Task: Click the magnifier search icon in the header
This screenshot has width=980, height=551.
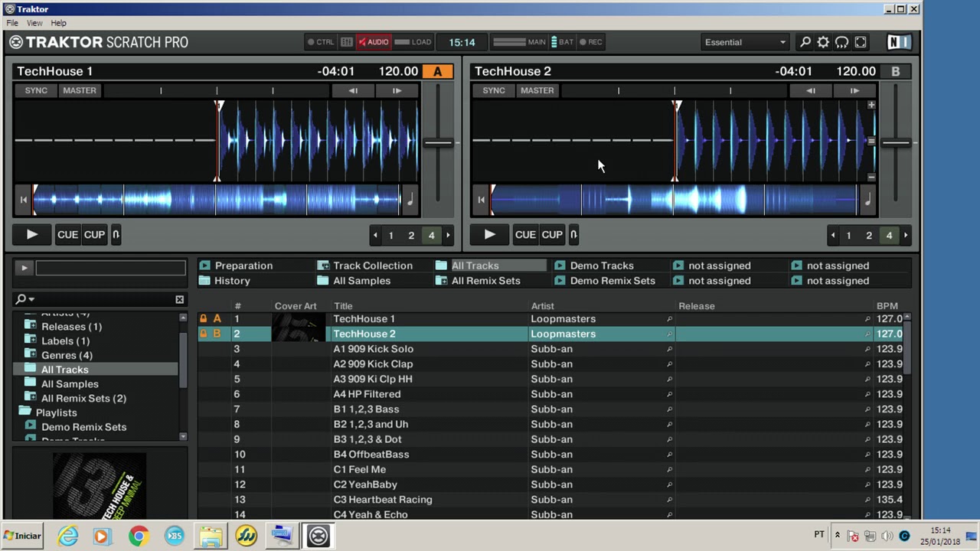Action: tap(805, 42)
